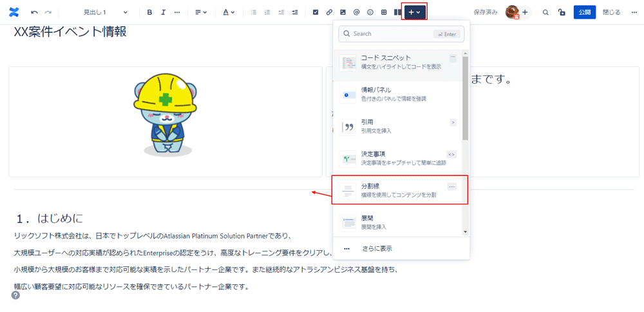Click the insert menu scrollbar thumb
Viewport: 644px width, 312px height.
[466, 98]
